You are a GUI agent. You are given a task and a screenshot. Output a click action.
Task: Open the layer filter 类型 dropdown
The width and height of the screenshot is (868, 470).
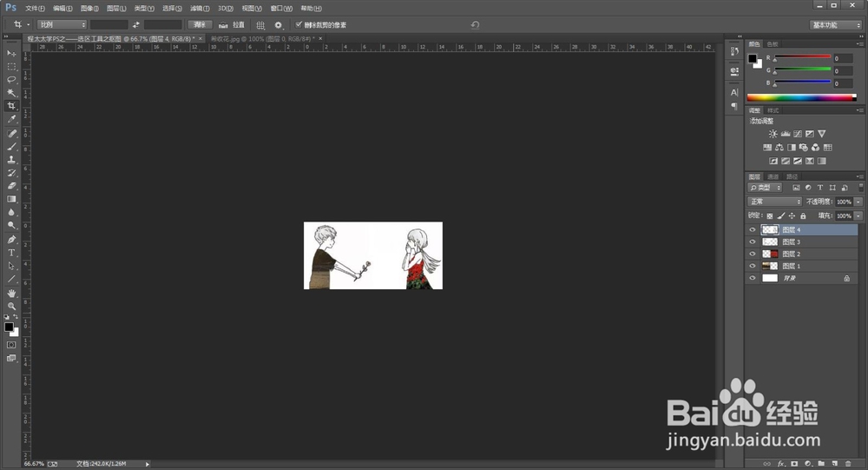tap(765, 188)
